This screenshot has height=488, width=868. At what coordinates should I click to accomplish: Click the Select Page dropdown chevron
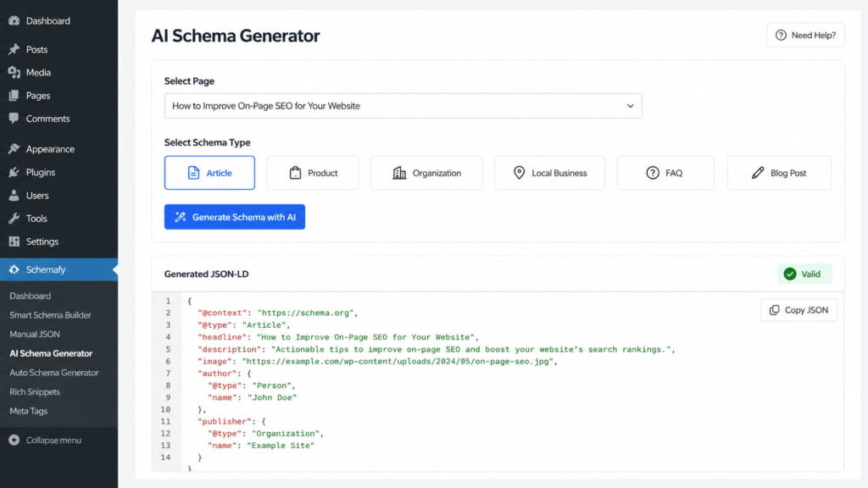[x=630, y=106]
